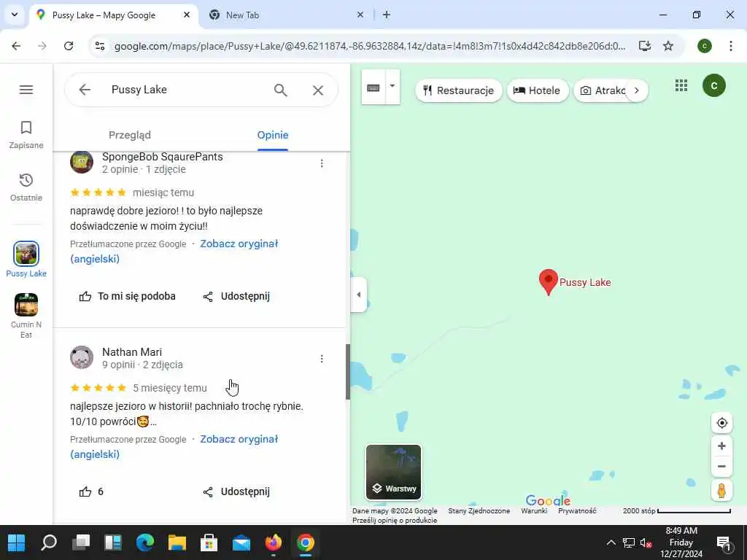
Task: Reload the page
Action: [69, 46]
